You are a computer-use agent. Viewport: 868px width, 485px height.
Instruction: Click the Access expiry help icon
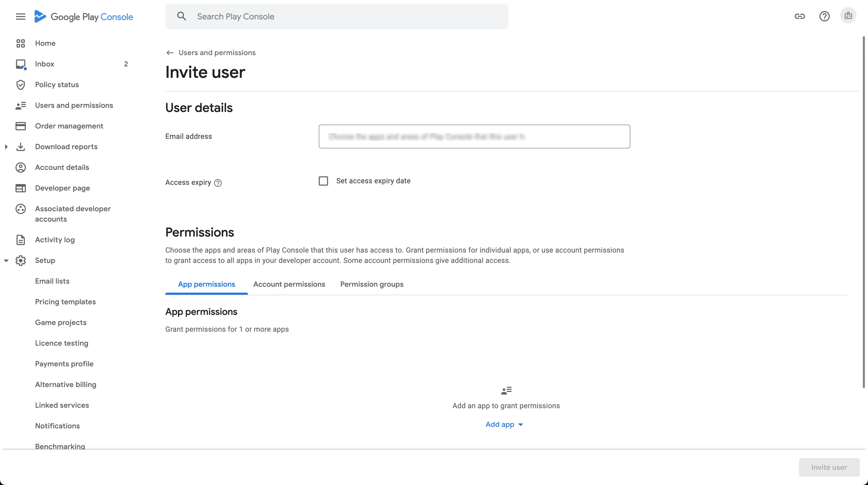[218, 183]
